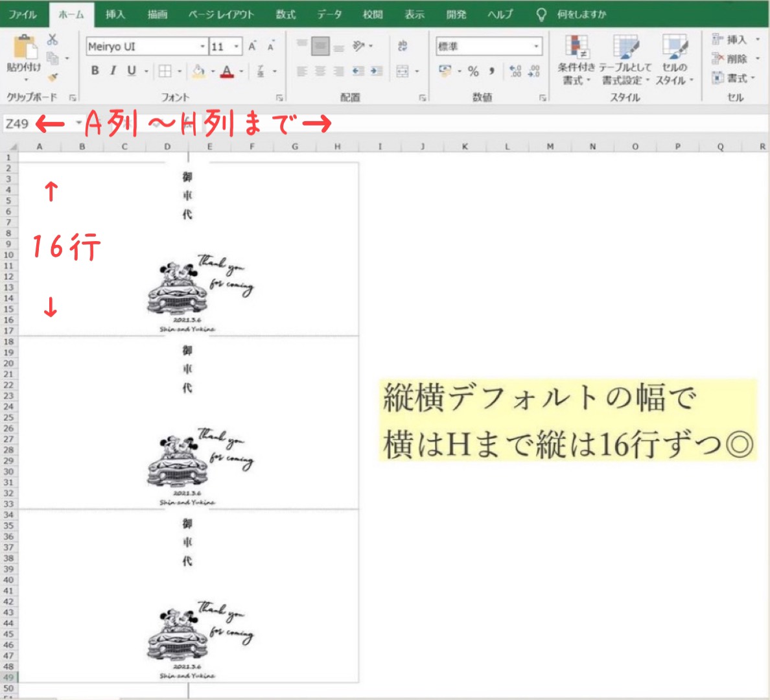The image size is (770, 700).
Task: Open the number format dropdown 標準
Action: point(536,47)
